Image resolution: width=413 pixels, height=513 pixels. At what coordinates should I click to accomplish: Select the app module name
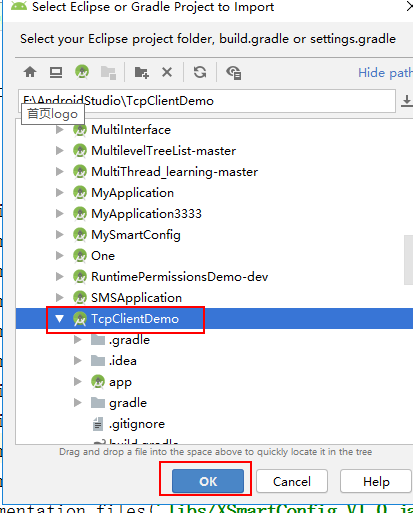120,382
